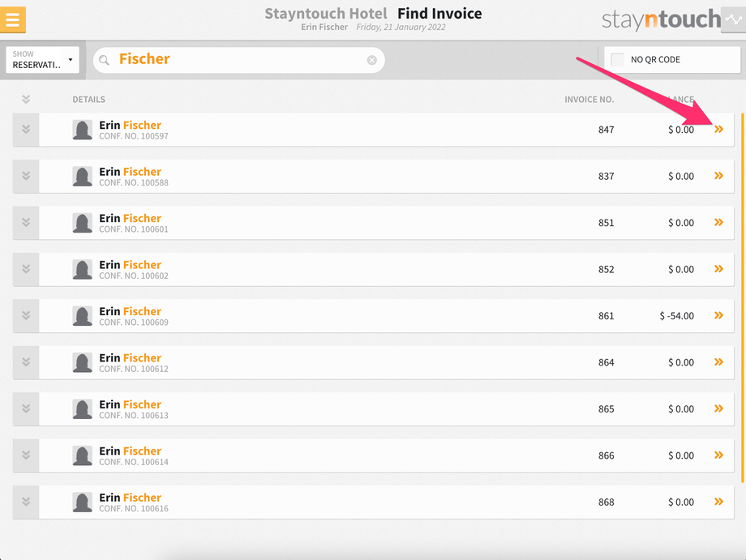Expand the row for invoice 852
746x560 pixels.
tap(26, 269)
